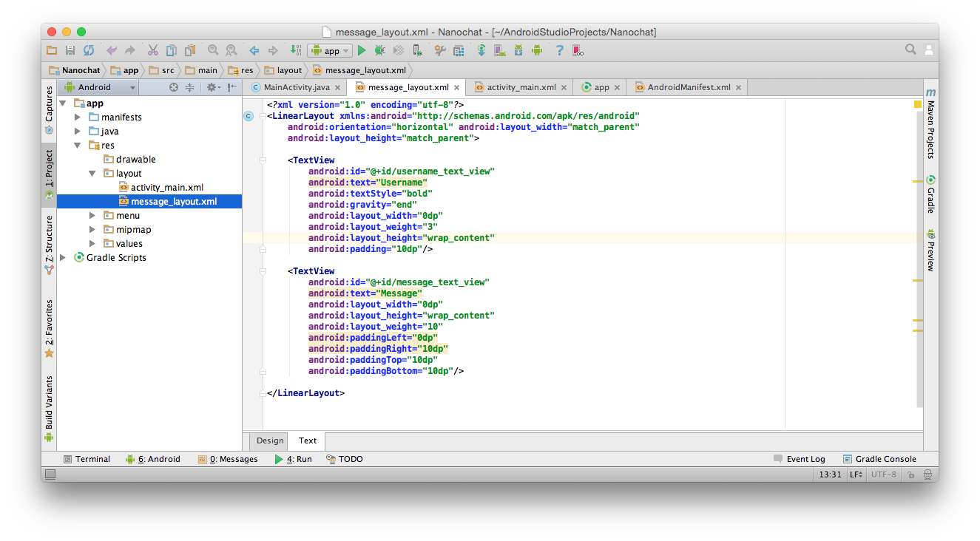Open Project Structure icon in toolbar
This screenshot has height=541, width=980.
pos(459,50)
